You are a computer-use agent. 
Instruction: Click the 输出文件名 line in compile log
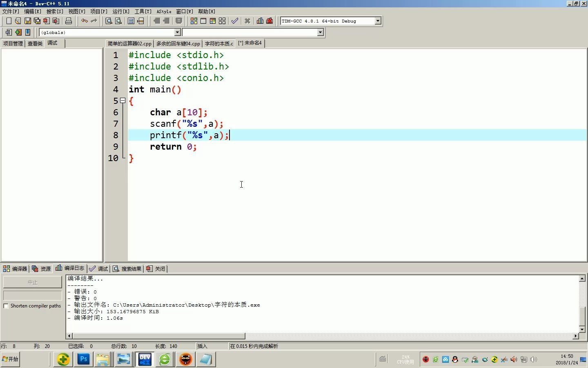click(x=164, y=305)
